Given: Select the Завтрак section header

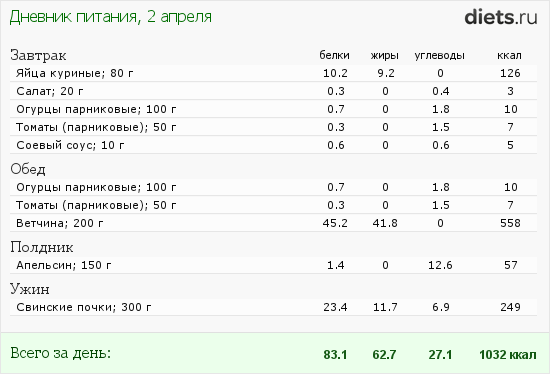Looking at the screenshot, I should (38, 55).
